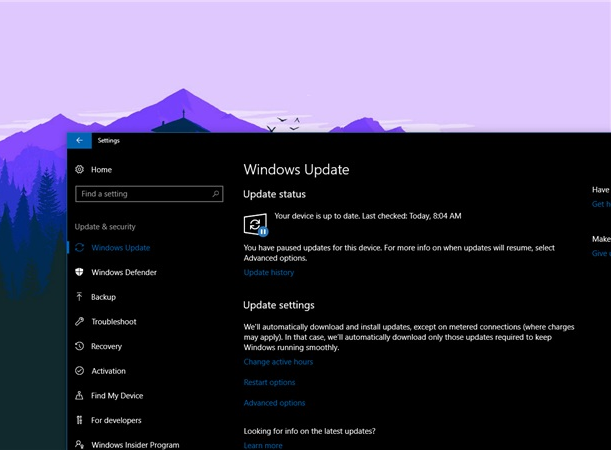Open Restart options link

coord(269,382)
